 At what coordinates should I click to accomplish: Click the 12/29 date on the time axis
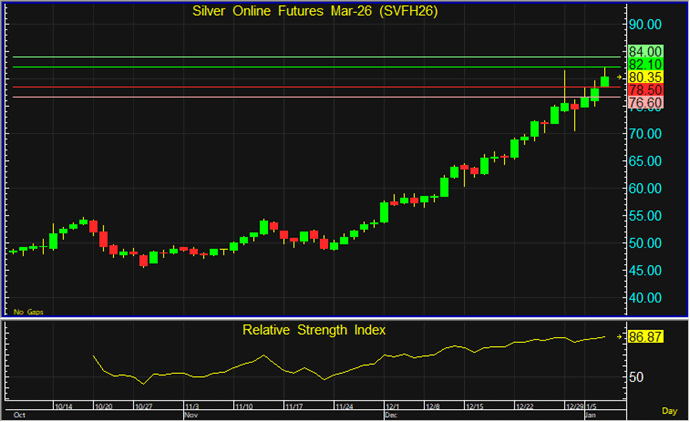pos(575,407)
